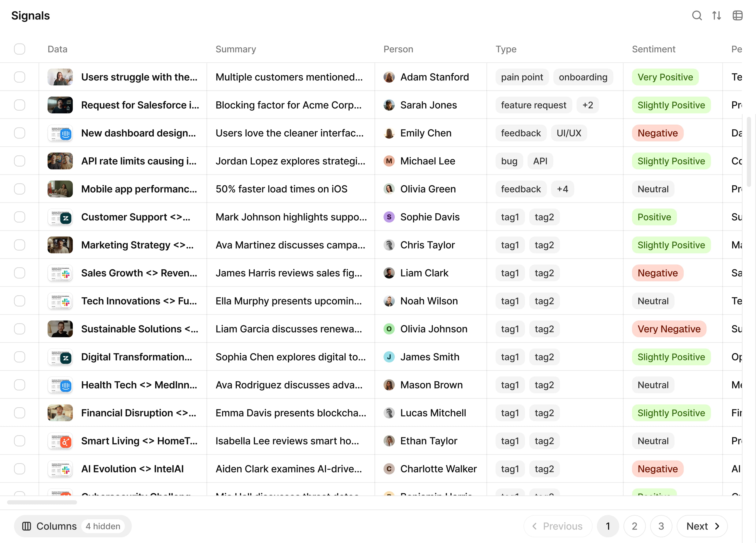Image resolution: width=756 pixels, height=543 pixels.
Task: Open the search icon in the top bar
Action: 697,15
